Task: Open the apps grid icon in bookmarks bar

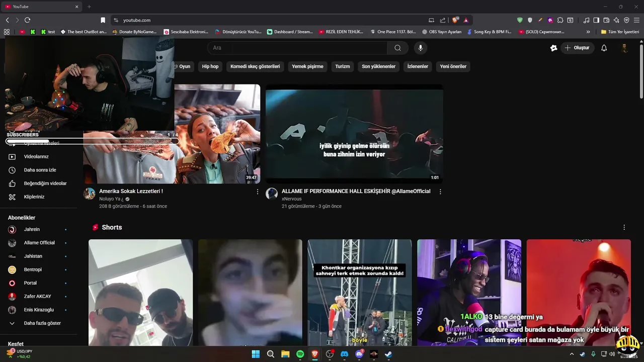Action: coord(7,32)
